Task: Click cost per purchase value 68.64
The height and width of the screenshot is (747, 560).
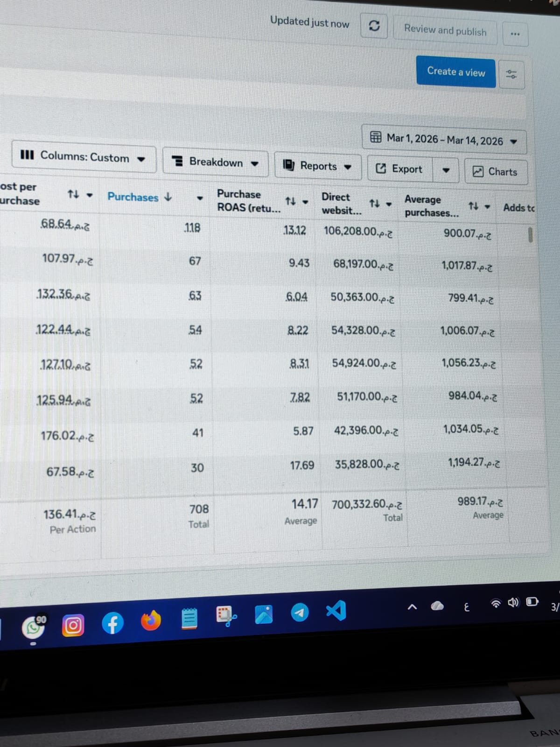Action: [x=65, y=225]
